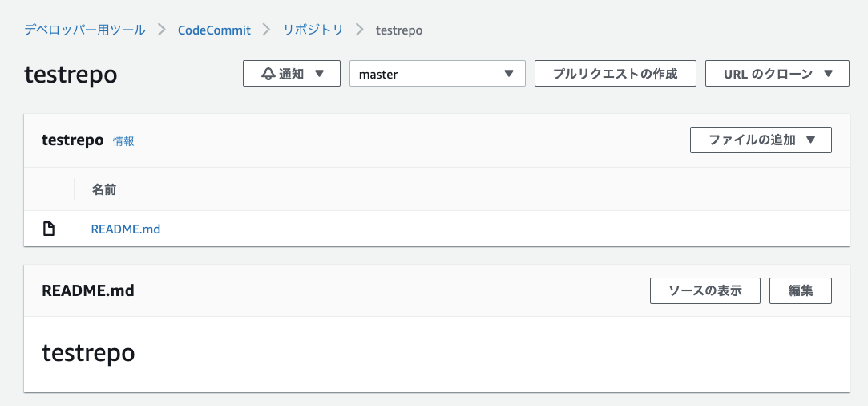This screenshot has height=406, width=868.
Task: Go to CodeCommit breadcrumb link
Action: 214,30
